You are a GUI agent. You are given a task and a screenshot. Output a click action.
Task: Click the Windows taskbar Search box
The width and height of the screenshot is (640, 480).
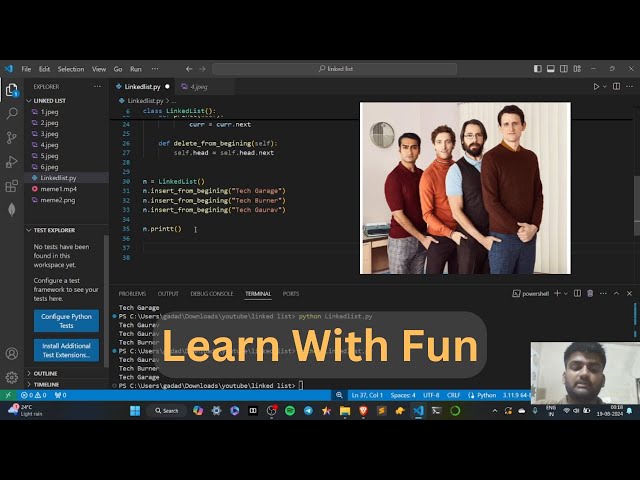click(x=167, y=411)
